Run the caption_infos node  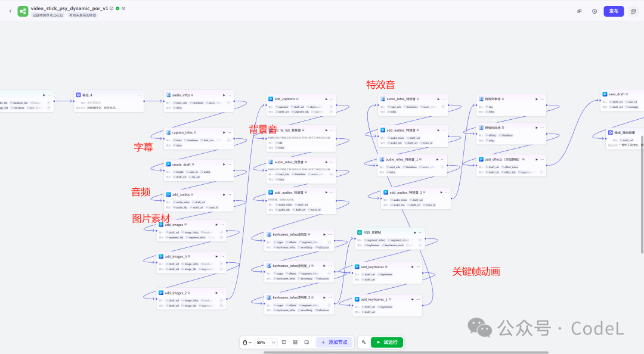pos(224,133)
